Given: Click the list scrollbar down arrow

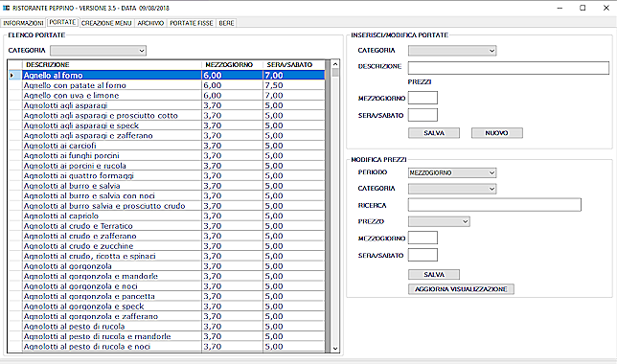Looking at the screenshot, I should coord(335,349).
